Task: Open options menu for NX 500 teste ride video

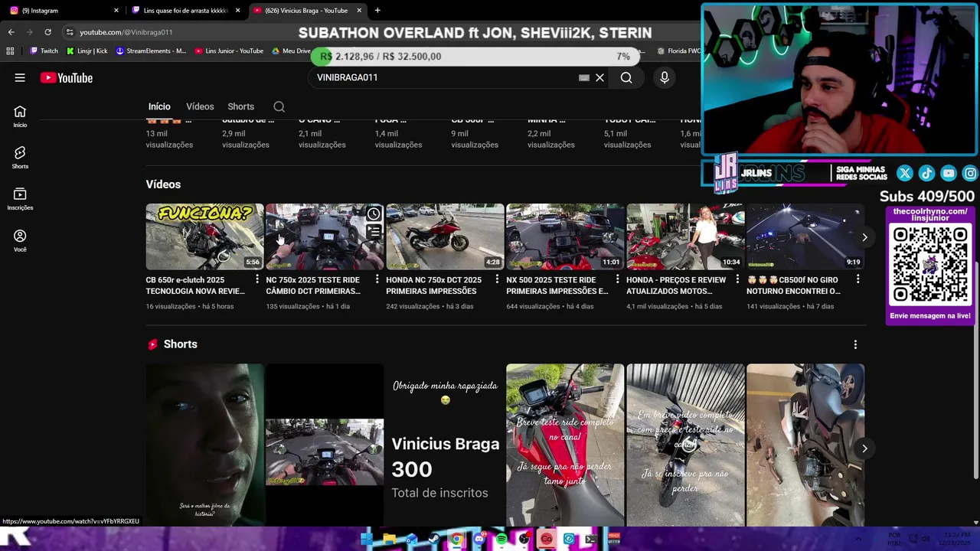Action: pyautogui.click(x=617, y=279)
